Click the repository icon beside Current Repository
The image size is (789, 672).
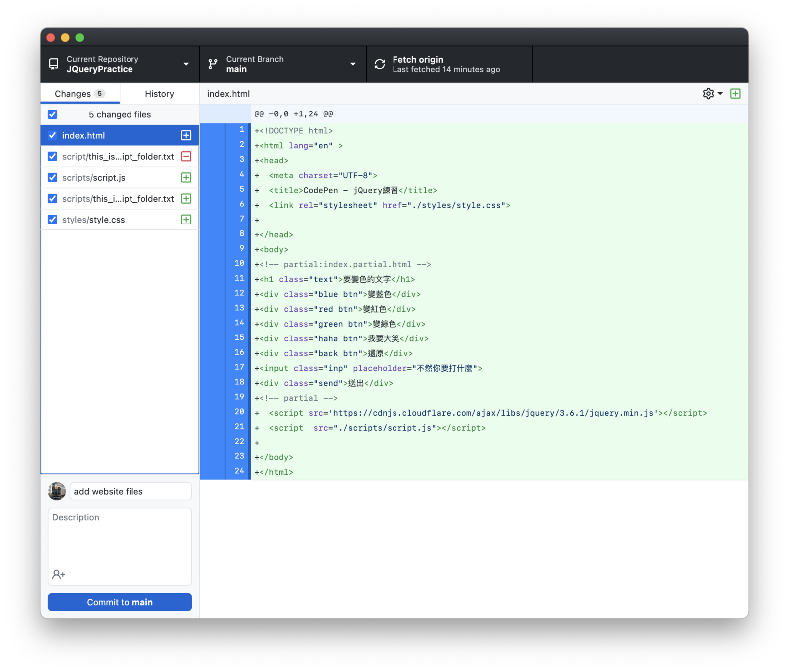[x=54, y=64]
